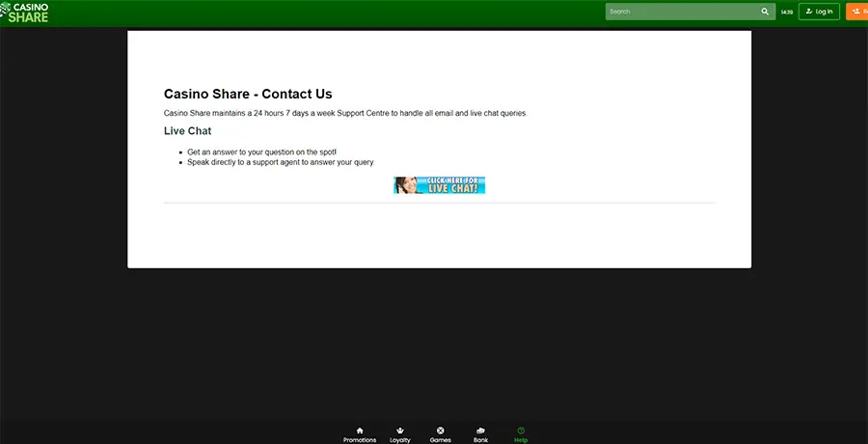Click the Log In button

tap(819, 11)
